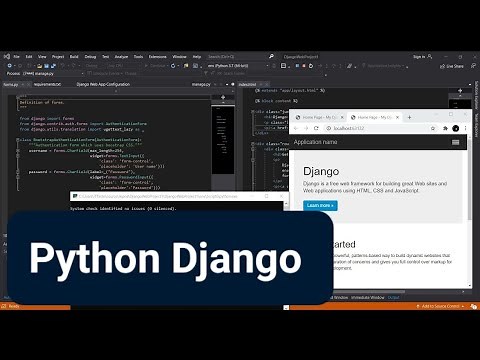Click the Live Share button
This screenshot has height=360, width=480.
(452, 66)
